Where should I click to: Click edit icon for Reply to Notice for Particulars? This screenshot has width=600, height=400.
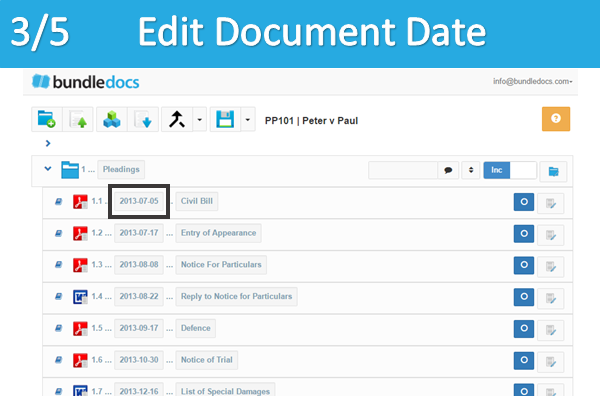(551, 299)
